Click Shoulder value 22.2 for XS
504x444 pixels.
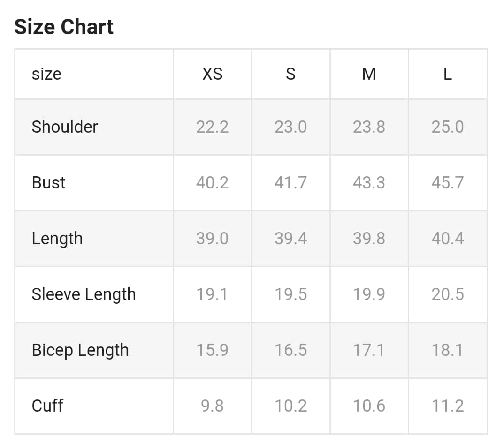click(212, 127)
